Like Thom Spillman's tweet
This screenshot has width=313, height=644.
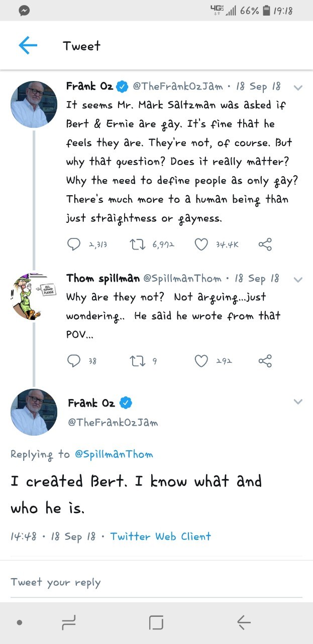pos(201,361)
